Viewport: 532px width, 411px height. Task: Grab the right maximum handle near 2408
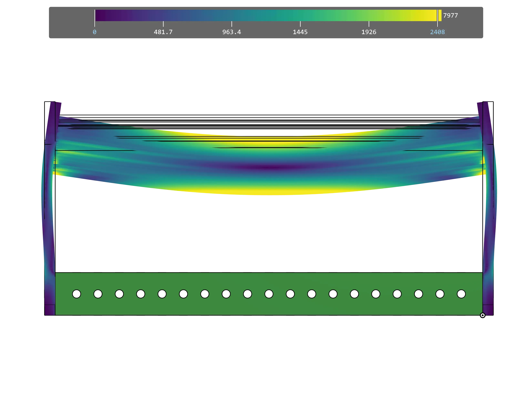437,18
